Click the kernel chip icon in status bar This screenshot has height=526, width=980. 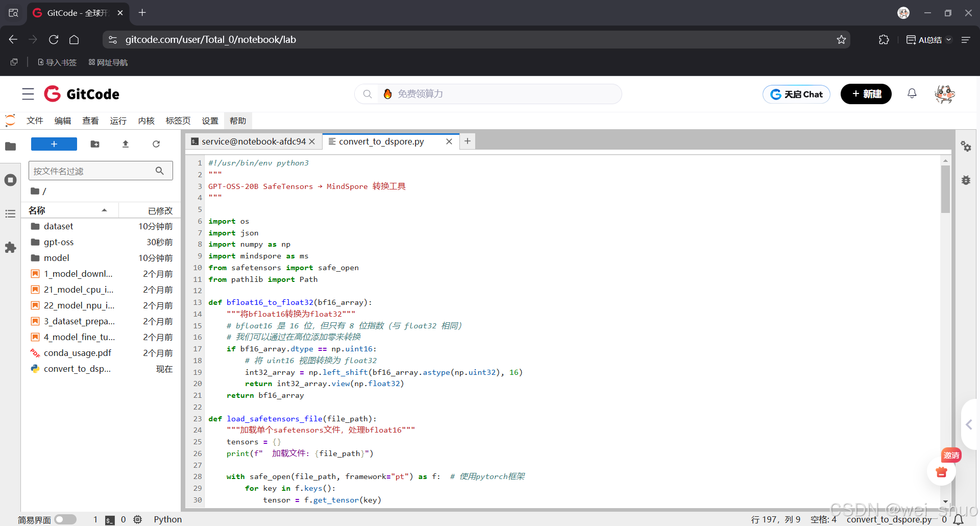click(138, 519)
